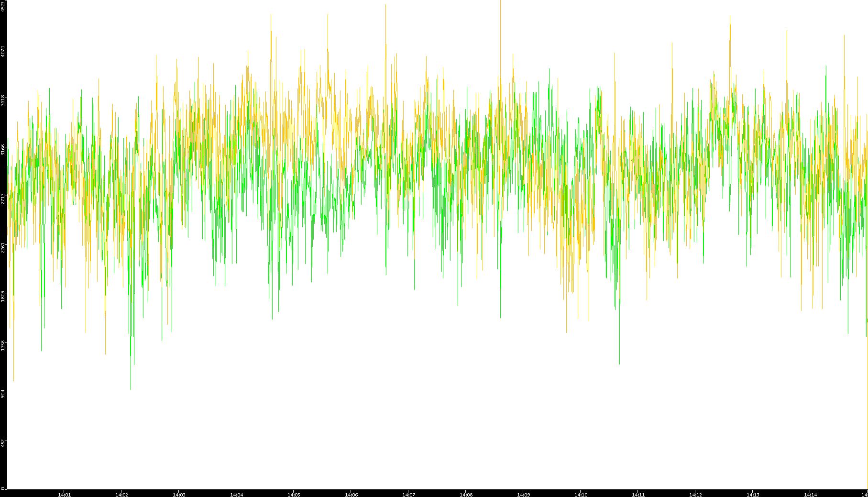Click the 3618 vertical axis value
868x497 pixels.
(x=3, y=100)
